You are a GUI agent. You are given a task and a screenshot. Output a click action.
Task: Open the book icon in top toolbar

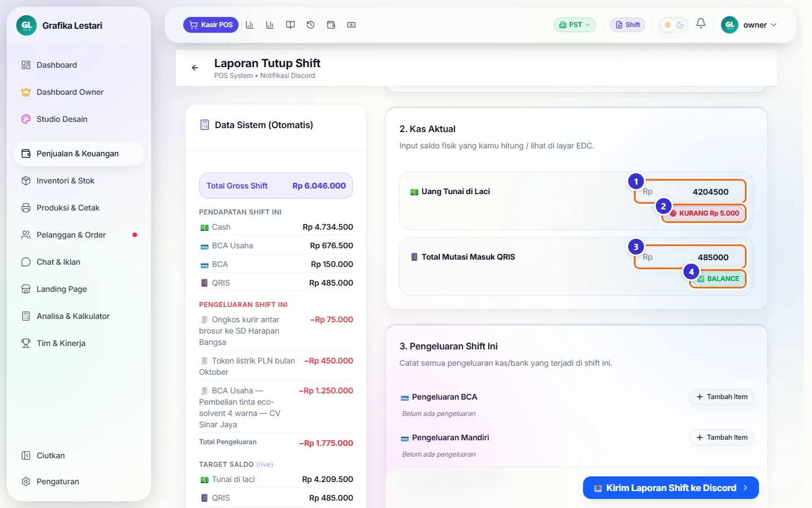click(x=290, y=25)
